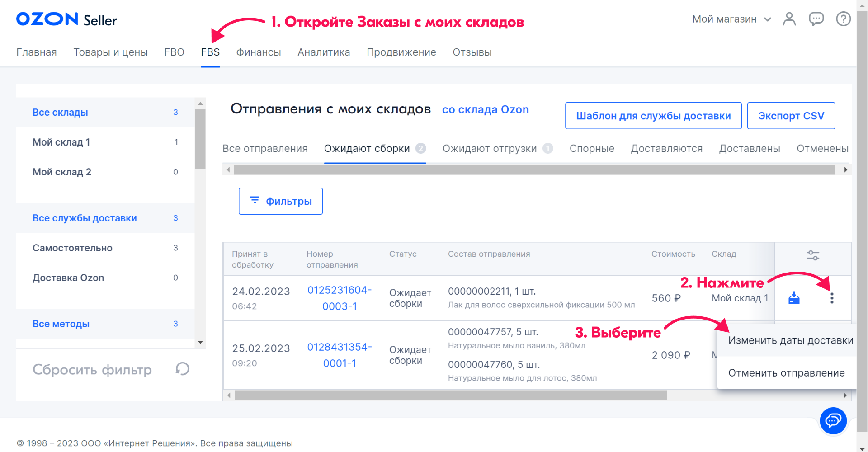Open the help question mark icon
Viewport: 868px width, 452px height.
pos(844,19)
